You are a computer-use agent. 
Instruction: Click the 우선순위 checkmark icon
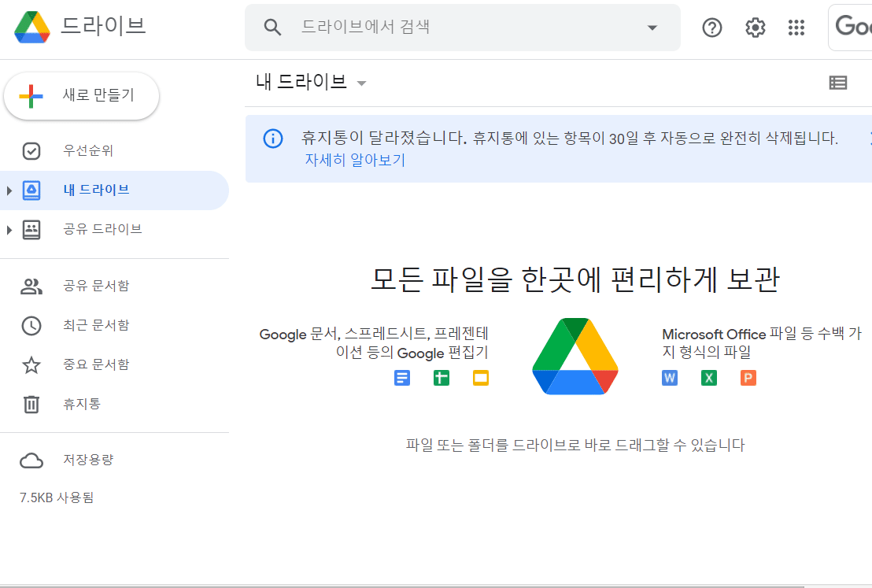point(31,151)
